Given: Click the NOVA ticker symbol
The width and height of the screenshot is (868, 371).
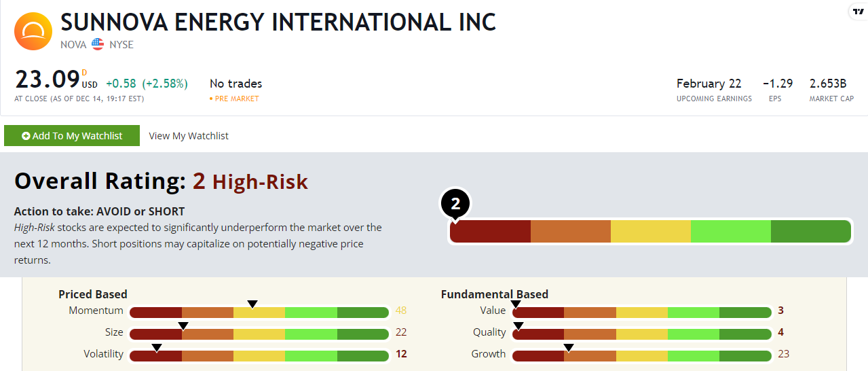Looking at the screenshot, I should point(73,45).
